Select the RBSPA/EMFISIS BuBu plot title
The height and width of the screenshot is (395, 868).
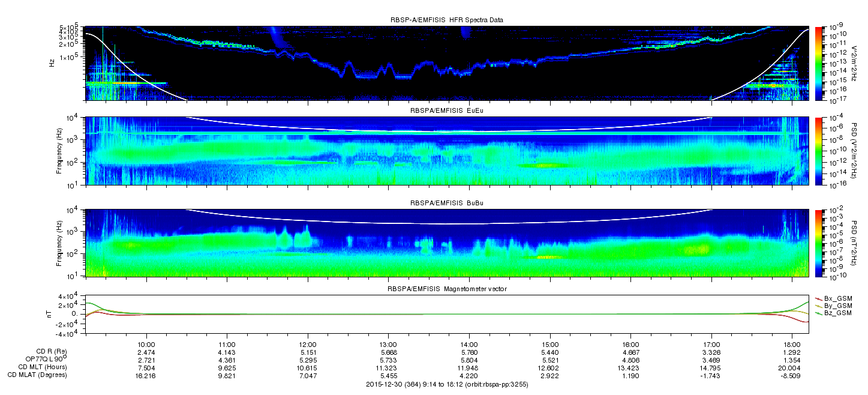pos(446,204)
